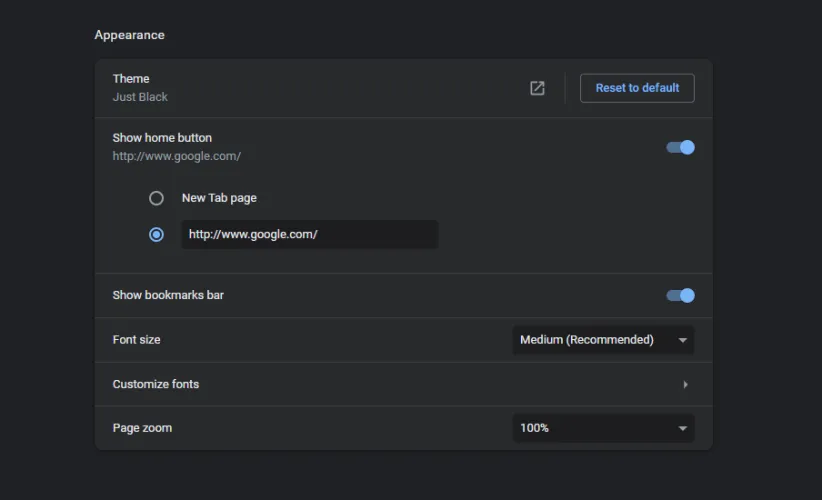The height and width of the screenshot is (500, 822).
Task: Disable the Show home button toggle
Action: [x=680, y=147]
